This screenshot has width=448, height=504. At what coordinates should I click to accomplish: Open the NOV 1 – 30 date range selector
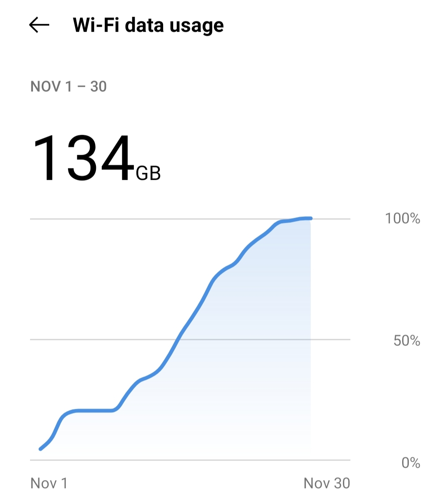(69, 86)
